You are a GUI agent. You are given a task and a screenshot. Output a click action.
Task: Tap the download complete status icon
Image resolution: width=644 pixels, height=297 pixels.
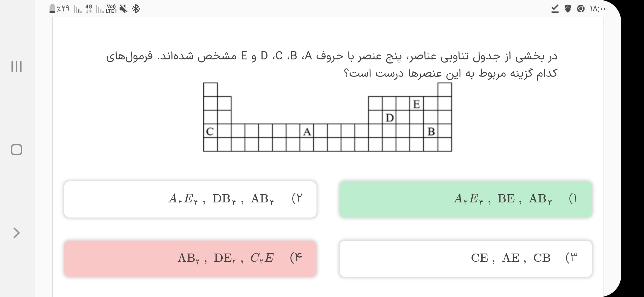(555, 9)
